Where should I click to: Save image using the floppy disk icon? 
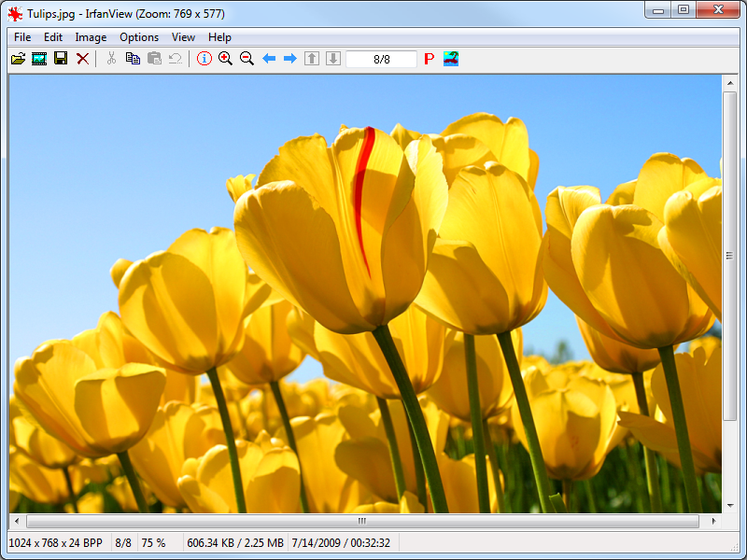tap(61, 59)
